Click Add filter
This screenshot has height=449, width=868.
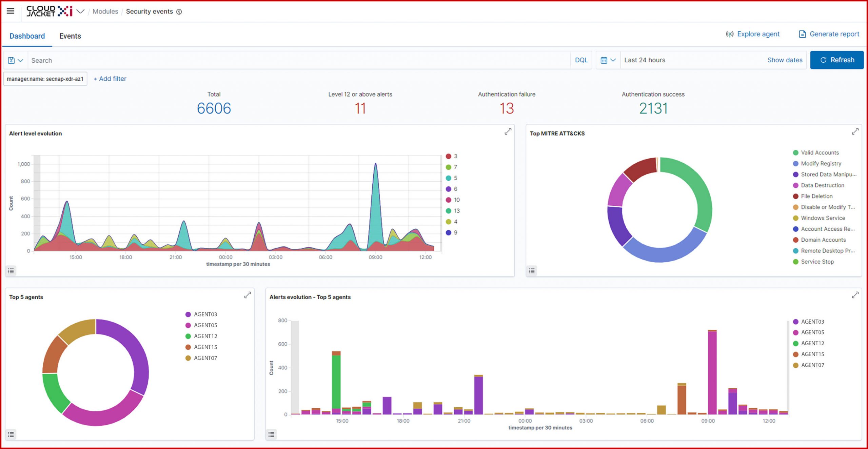(110, 79)
